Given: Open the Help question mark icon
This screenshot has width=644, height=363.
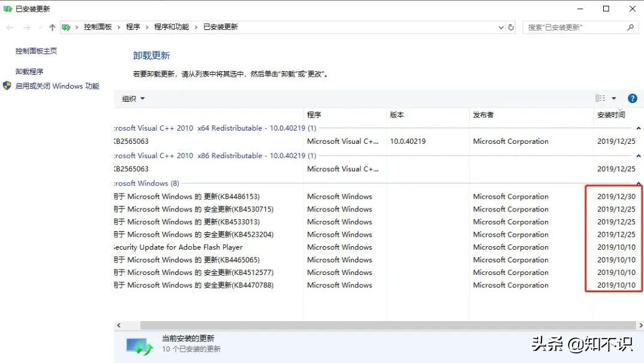Looking at the screenshot, I should point(634,98).
